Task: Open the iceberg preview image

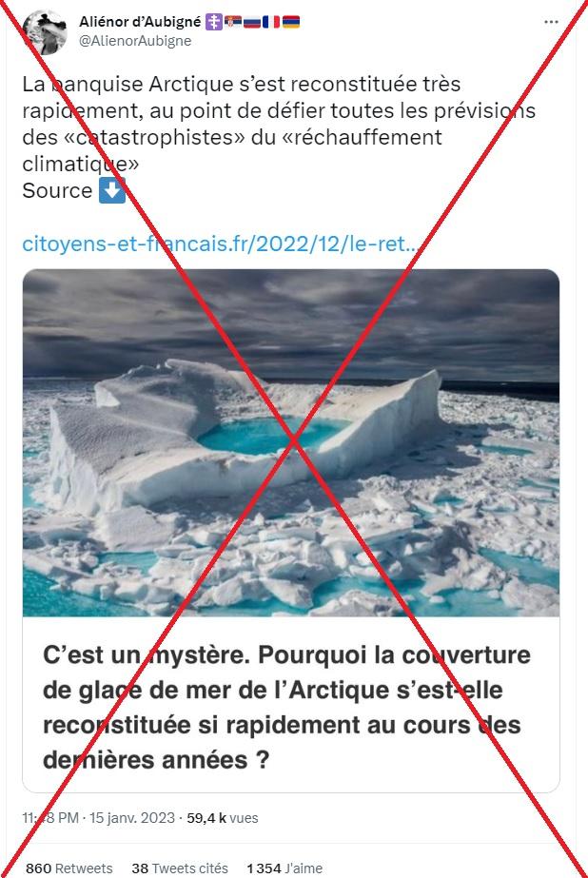Action: pos(291,443)
